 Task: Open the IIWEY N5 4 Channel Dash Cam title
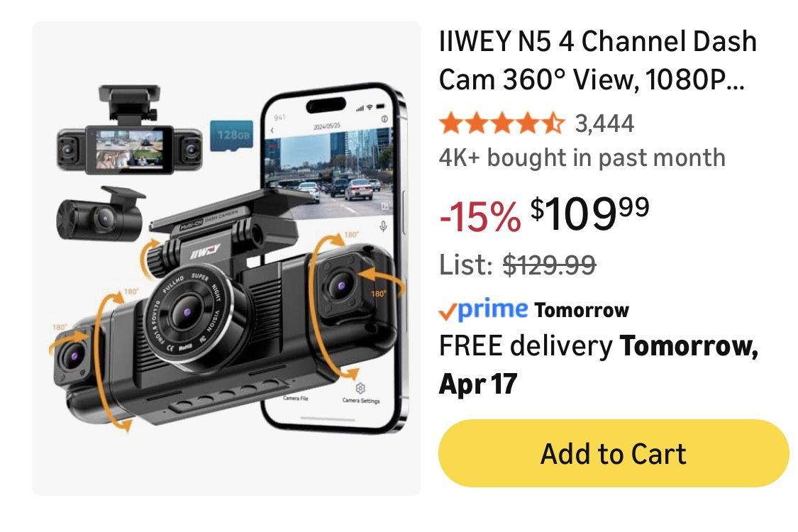click(598, 60)
